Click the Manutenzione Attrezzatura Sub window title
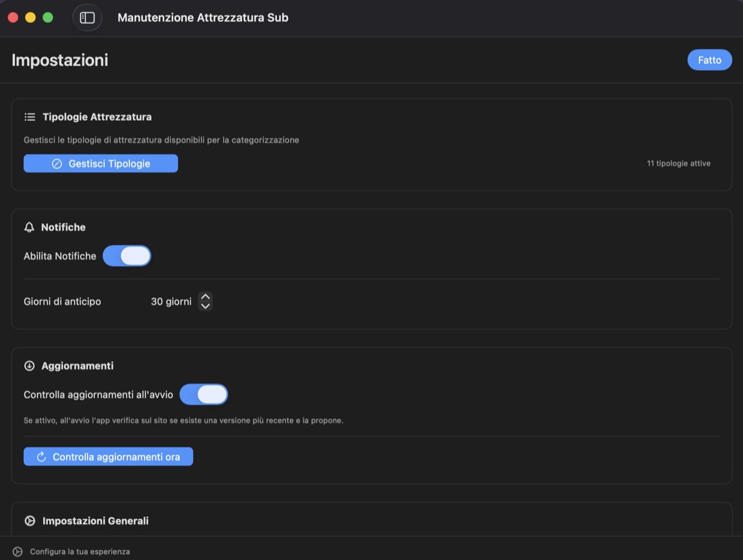The image size is (743, 560). pyautogui.click(x=203, y=18)
